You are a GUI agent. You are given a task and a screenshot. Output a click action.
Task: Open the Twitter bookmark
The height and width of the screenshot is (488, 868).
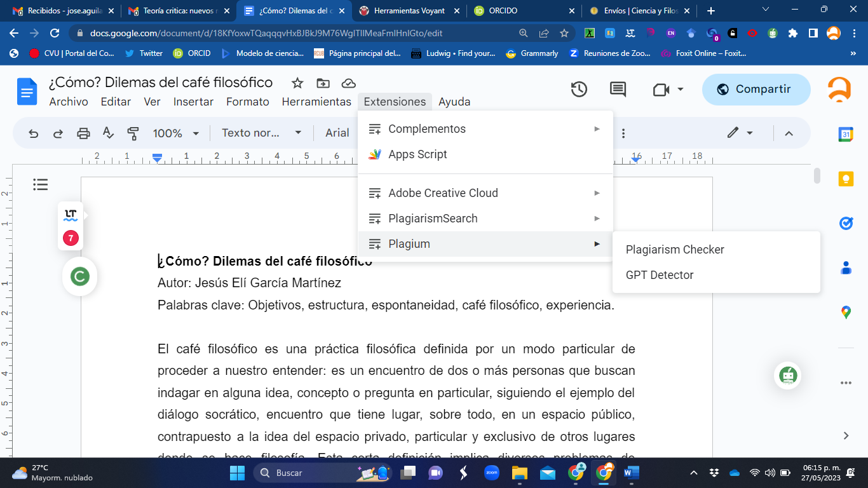(x=144, y=53)
